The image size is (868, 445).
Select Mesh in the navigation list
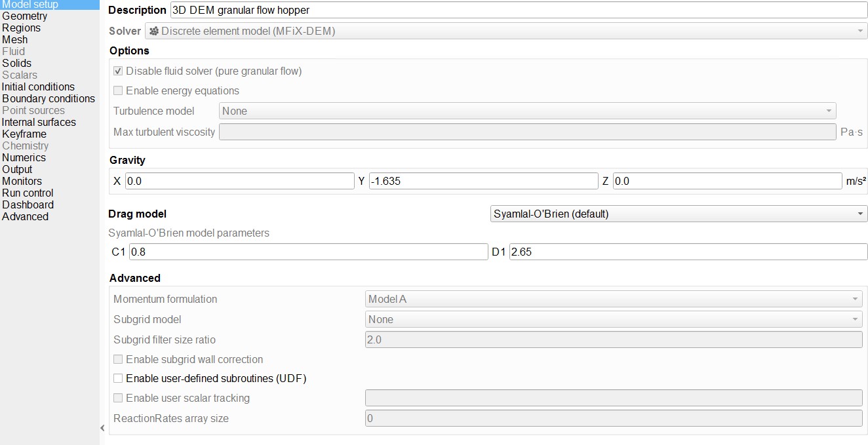pyautogui.click(x=14, y=39)
